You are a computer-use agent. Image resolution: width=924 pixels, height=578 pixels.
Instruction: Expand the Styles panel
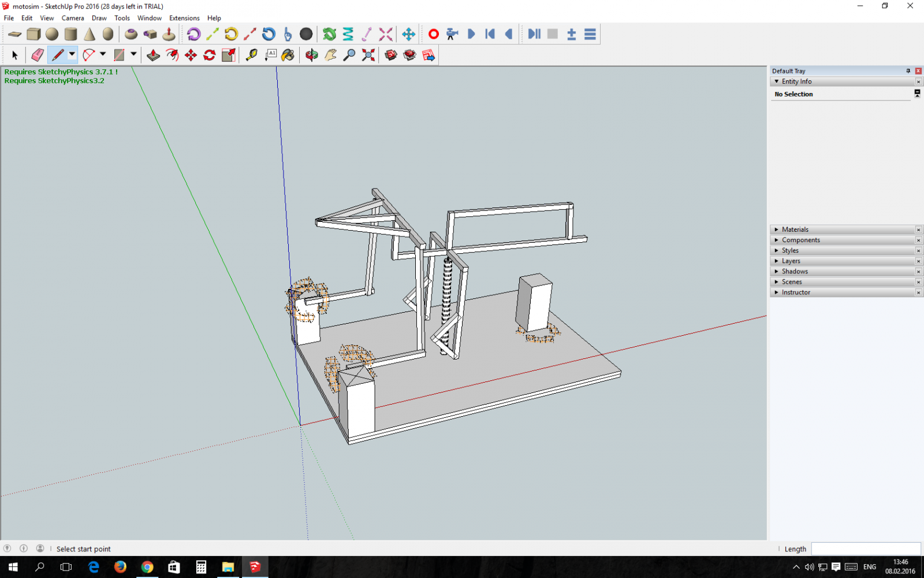click(777, 250)
